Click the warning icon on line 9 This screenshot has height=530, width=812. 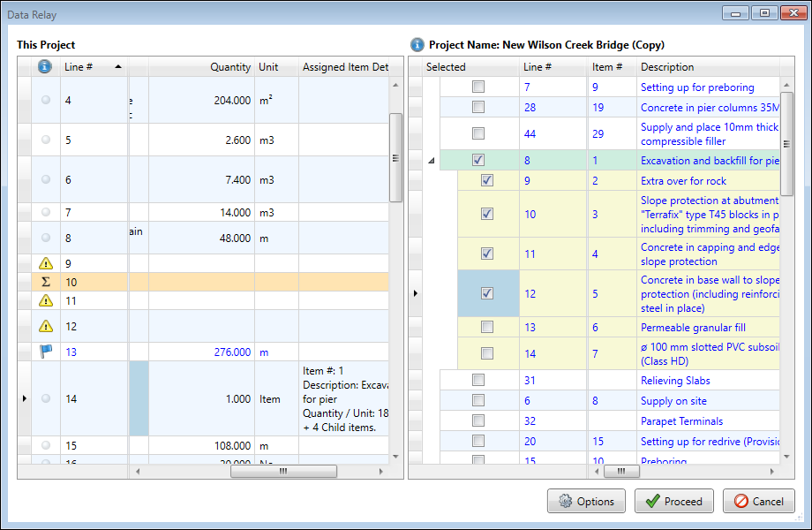coord(46,263)
